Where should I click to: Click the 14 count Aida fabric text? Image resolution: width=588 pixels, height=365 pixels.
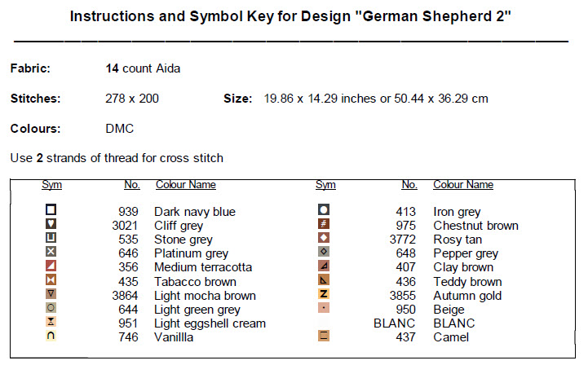click(x=143, y=68)
